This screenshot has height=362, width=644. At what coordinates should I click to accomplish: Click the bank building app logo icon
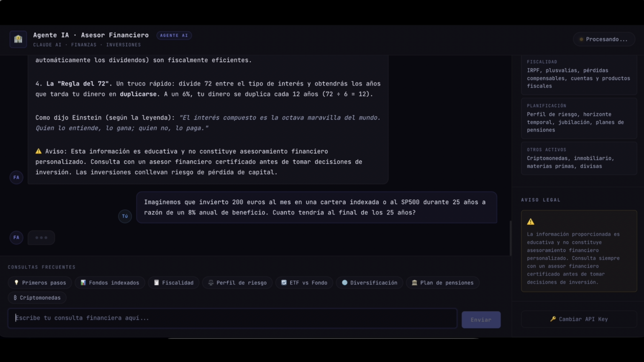coord(18,39)
